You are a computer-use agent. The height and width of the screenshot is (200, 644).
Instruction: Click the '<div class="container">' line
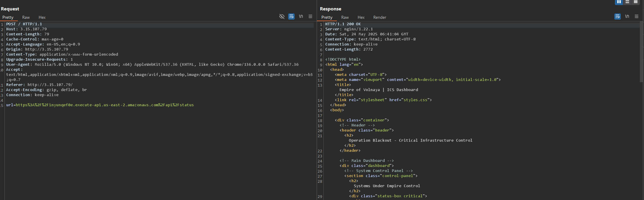coord(362,120)
